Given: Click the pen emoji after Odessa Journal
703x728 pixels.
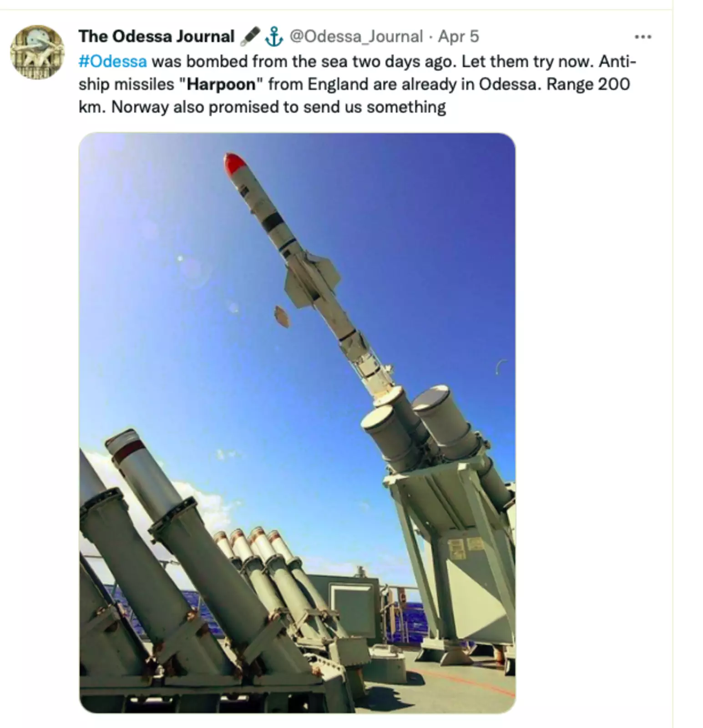Looking at the screenshot, I should point(249,36).
